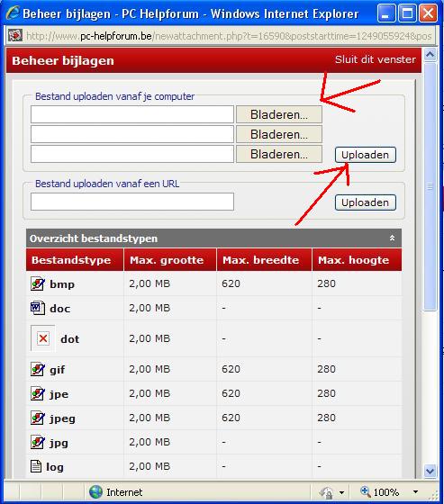Click the Internet zone globe icon

(x=95, y=492)
